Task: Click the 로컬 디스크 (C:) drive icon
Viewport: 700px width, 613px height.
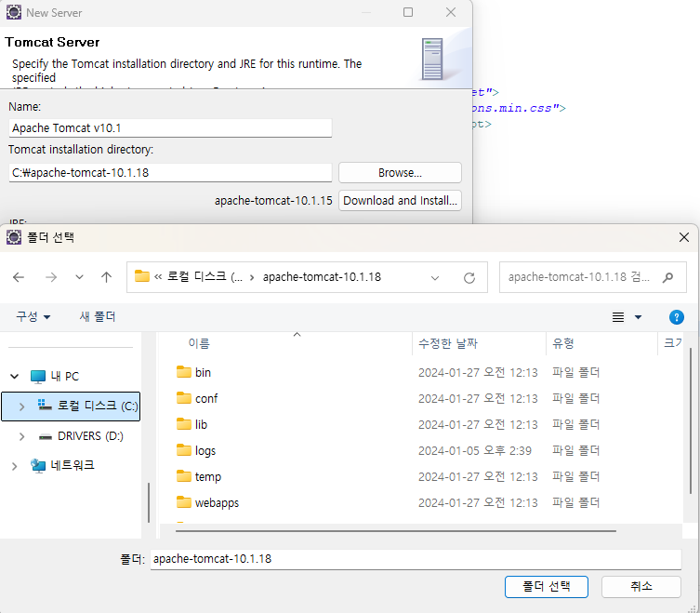Action: click(45, 405)
